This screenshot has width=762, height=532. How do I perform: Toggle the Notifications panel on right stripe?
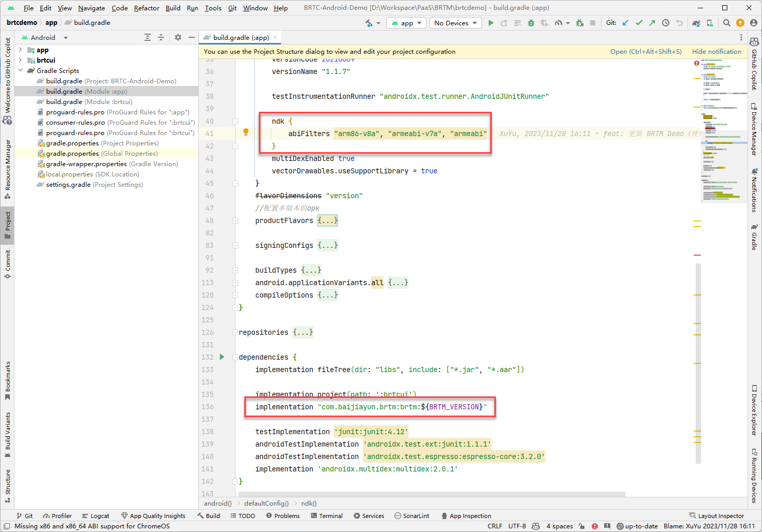[x=754, y=190]
